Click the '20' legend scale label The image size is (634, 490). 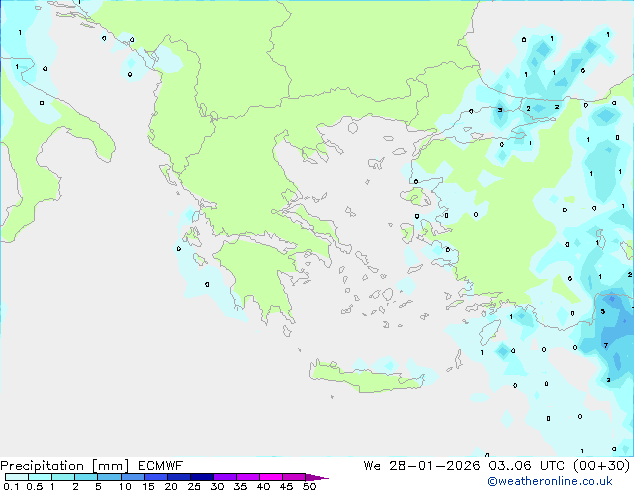(171, 486)
